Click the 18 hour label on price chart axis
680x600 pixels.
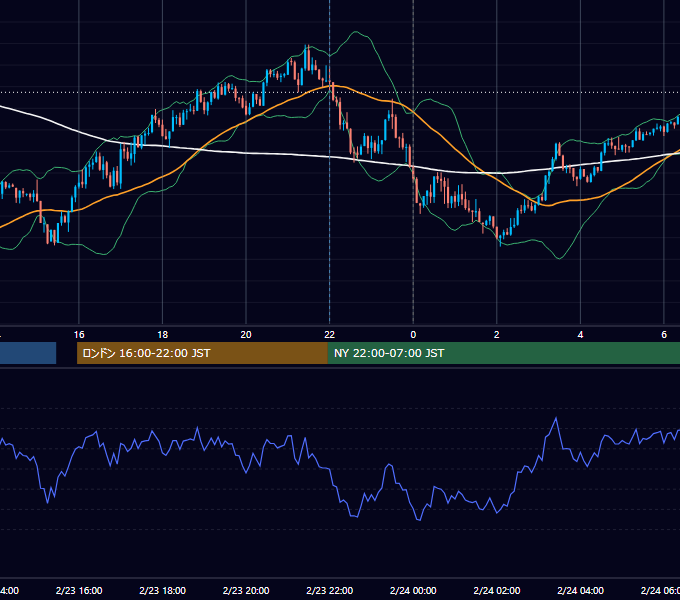(163, 335)
